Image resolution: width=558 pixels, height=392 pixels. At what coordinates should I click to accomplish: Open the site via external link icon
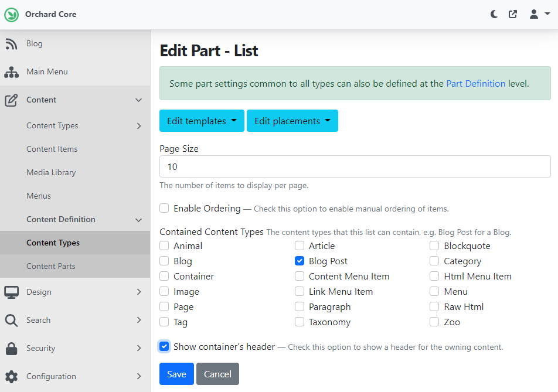(513, 14)
